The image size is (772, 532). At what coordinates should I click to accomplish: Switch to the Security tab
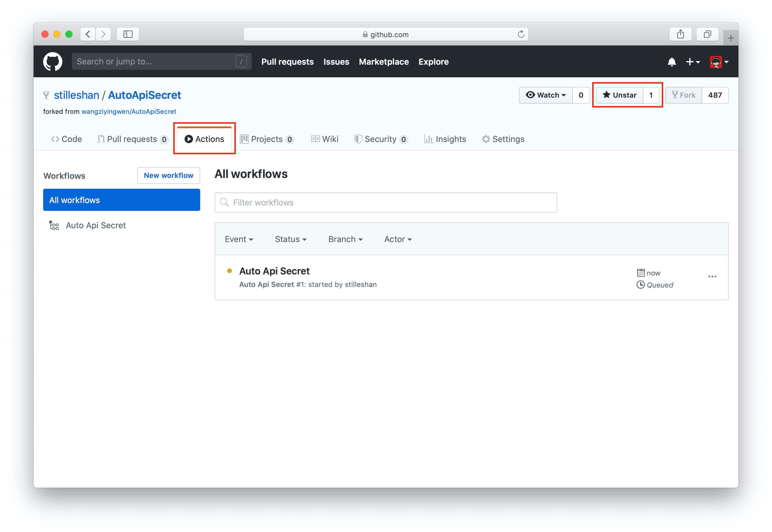tap(381, 139)
